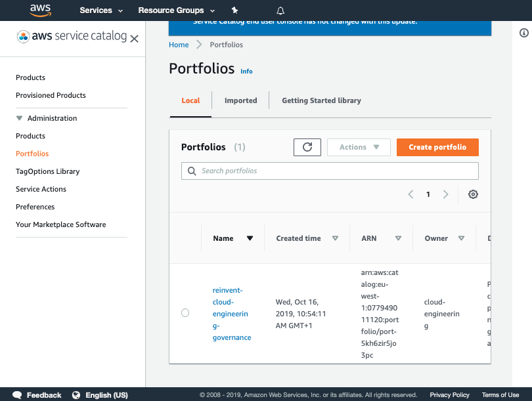Click the Info link next to Portfolios
The width and height of the screenshot is (532, 401).
pyautogui.click(x=246, y=71)
